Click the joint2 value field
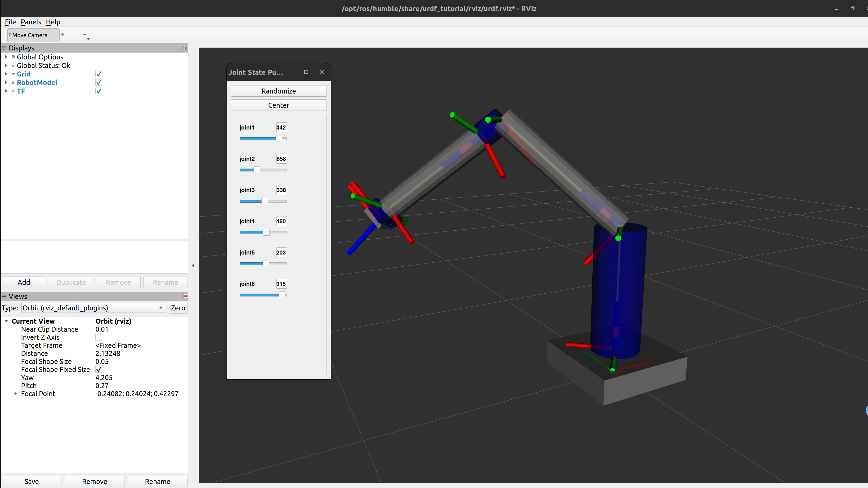 [281, 159]
